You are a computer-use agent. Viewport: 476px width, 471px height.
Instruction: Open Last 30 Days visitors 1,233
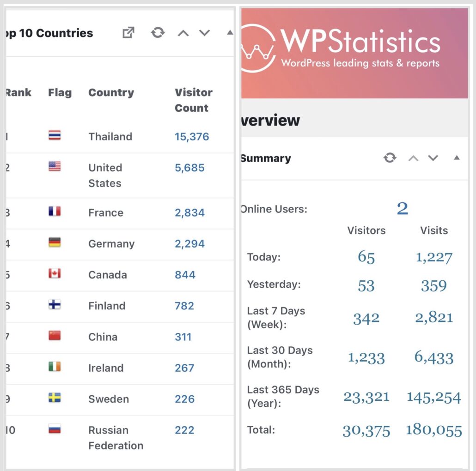point(366,358)
